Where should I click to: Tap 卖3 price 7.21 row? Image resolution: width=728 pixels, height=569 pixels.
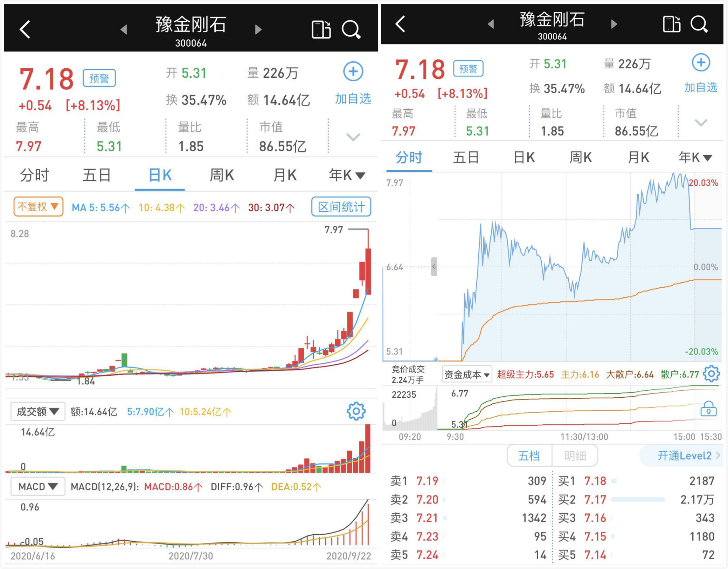point(468,518)
